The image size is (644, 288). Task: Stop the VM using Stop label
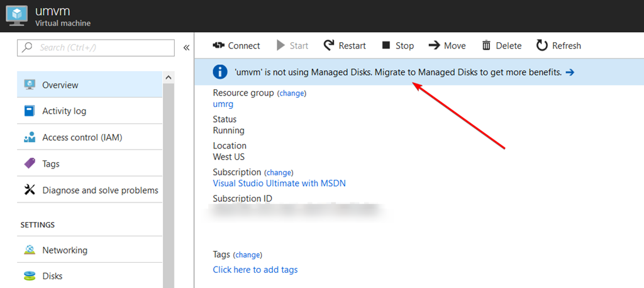[x=404, y=46]
